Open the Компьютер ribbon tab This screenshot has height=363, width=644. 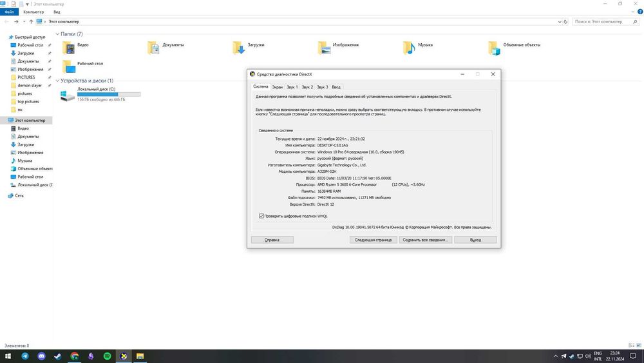click(33, 12)
